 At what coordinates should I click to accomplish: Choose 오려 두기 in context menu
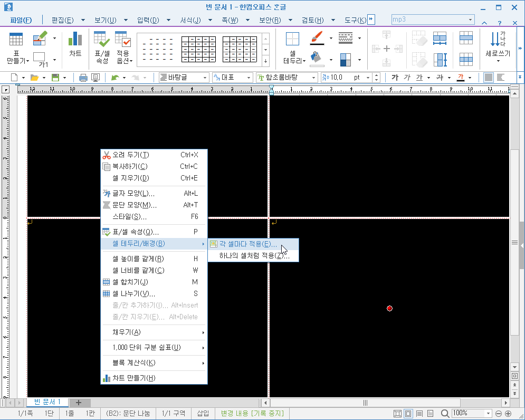coord(154,155)
